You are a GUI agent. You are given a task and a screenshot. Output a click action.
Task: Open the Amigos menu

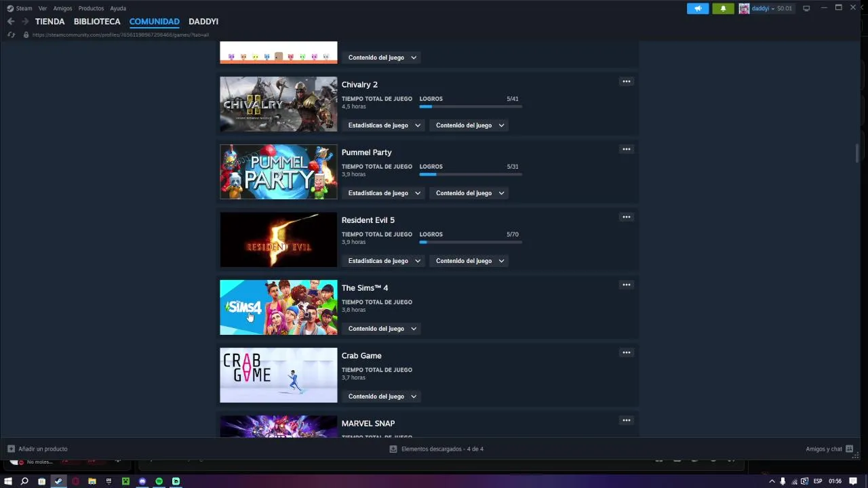pos(62,9)
